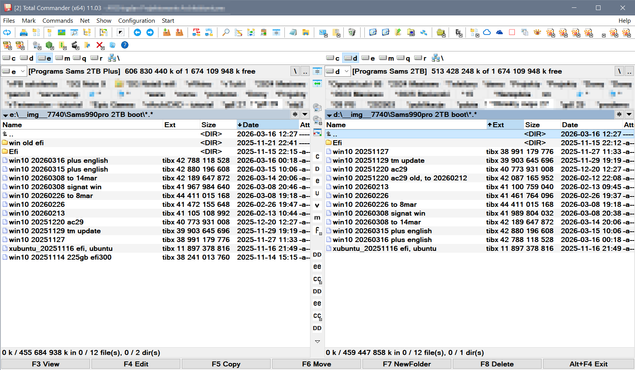Click the Refresh (reread source) toolbar icon
The height and width of the screenshot is (370, 635).
tap(7, 32)
